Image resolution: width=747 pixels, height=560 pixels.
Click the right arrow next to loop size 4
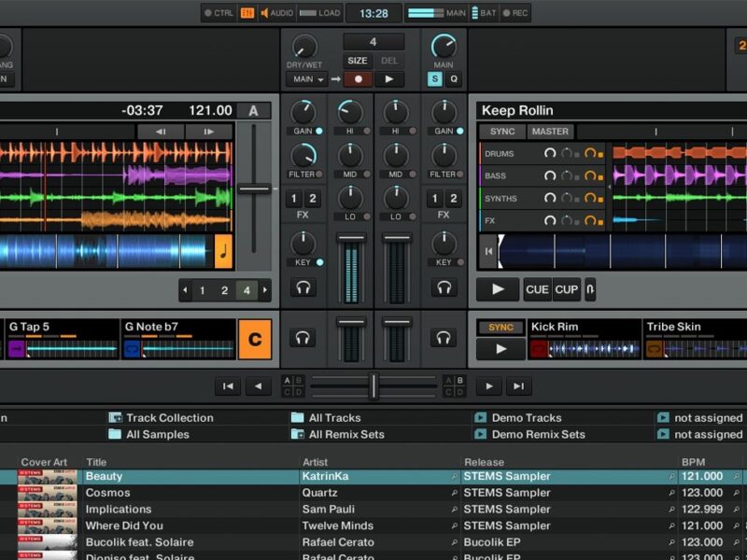265,290
